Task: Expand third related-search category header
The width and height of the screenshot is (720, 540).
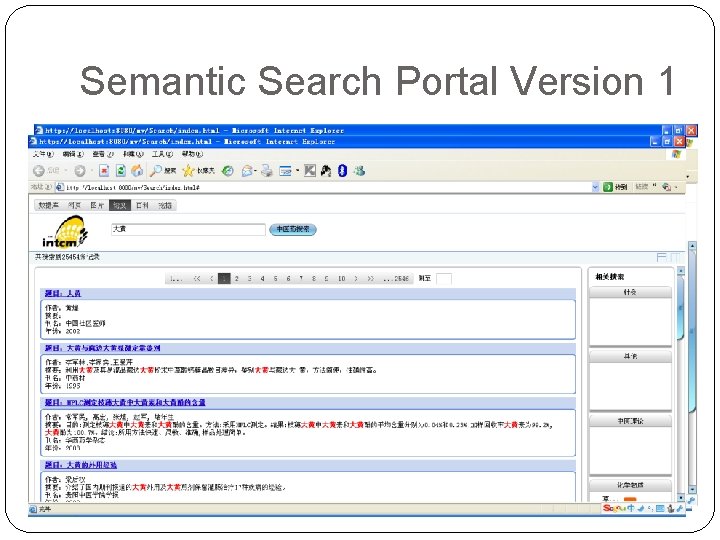Action: tap(630, 421)
